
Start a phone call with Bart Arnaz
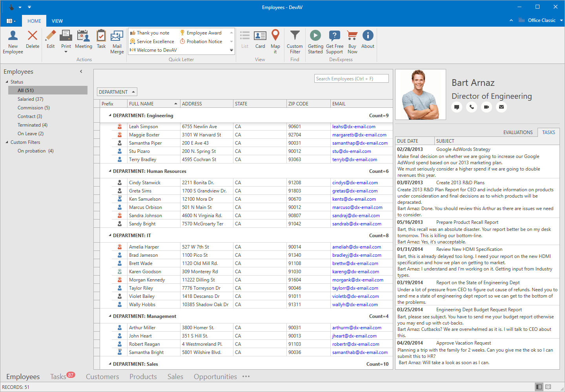point(472,107)
